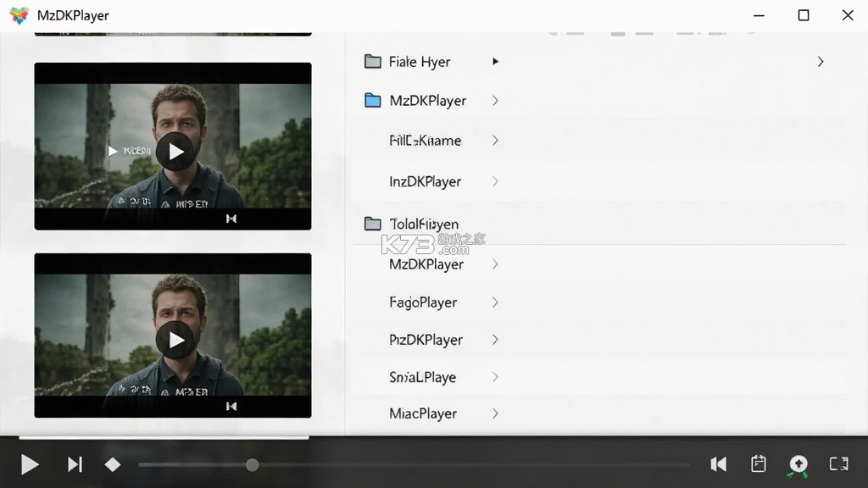Expand the triangle arrow next to Fiale Hyer
Screen dimensions: 868x488
[x=495, y=61]
